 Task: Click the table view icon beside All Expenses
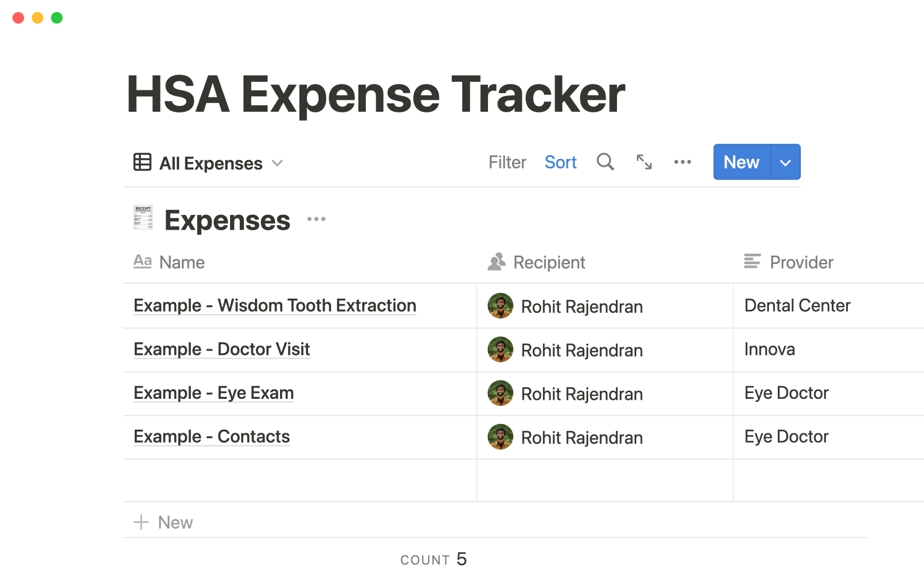coord(141,162)
